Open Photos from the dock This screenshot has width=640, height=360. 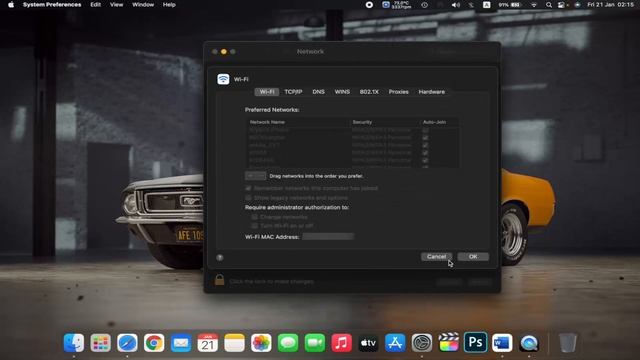[261, 343]
